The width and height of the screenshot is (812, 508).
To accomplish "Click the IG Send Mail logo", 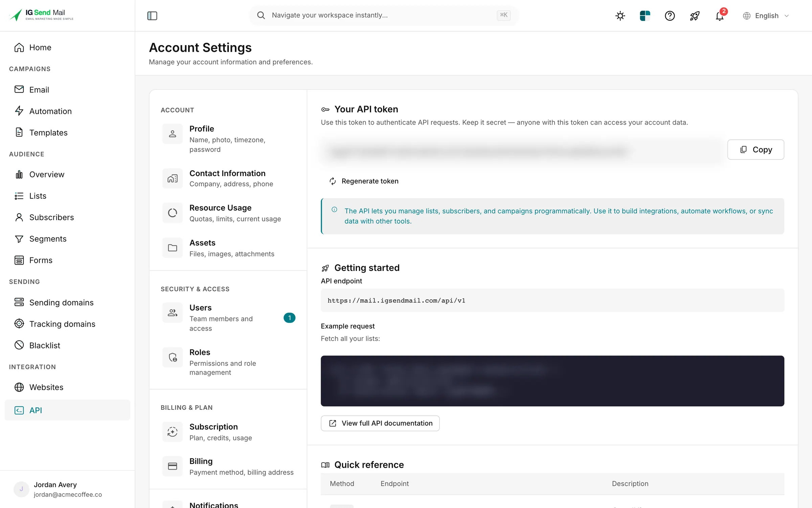I will [x=41, y=15].
